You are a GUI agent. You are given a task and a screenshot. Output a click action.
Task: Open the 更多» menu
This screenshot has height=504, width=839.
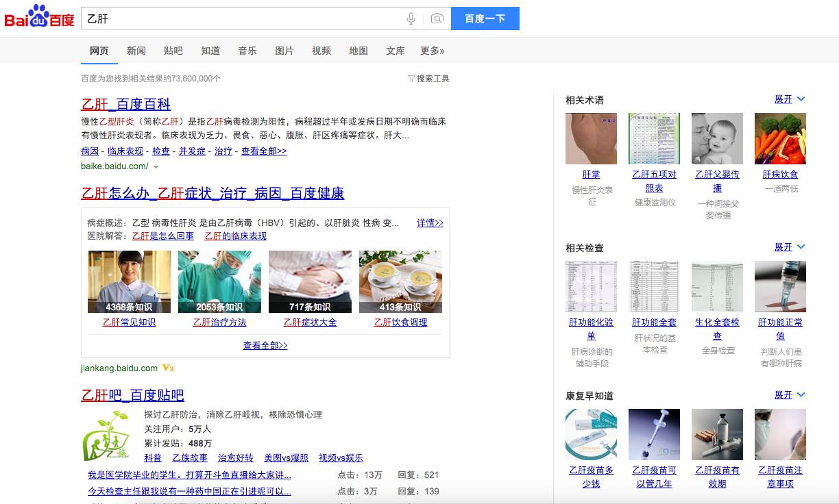click(x=433, y=51)
